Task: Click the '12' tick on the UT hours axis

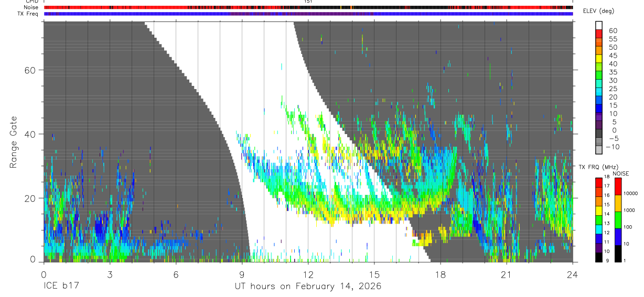Action: pyautogui.click(x=308, y=274)
